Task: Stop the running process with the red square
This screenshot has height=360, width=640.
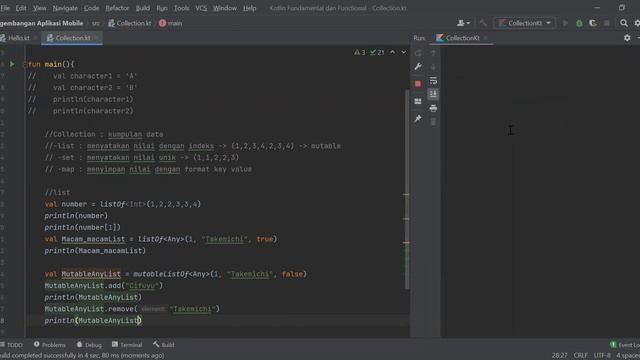Action: point(418,84)
